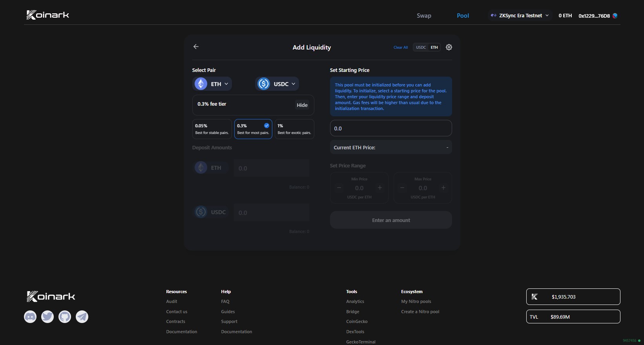Open the GitHub social icon

pyautogui.click(x=65, y=317)
